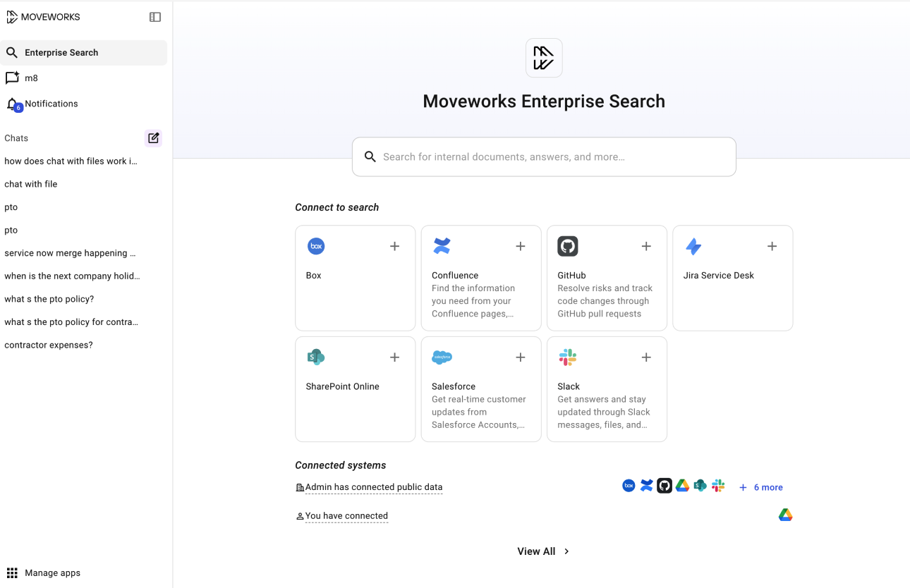The height and width of the screenshot is (588, 910).
Task: Open the first 'pto' chat
Action: point(11,207)
